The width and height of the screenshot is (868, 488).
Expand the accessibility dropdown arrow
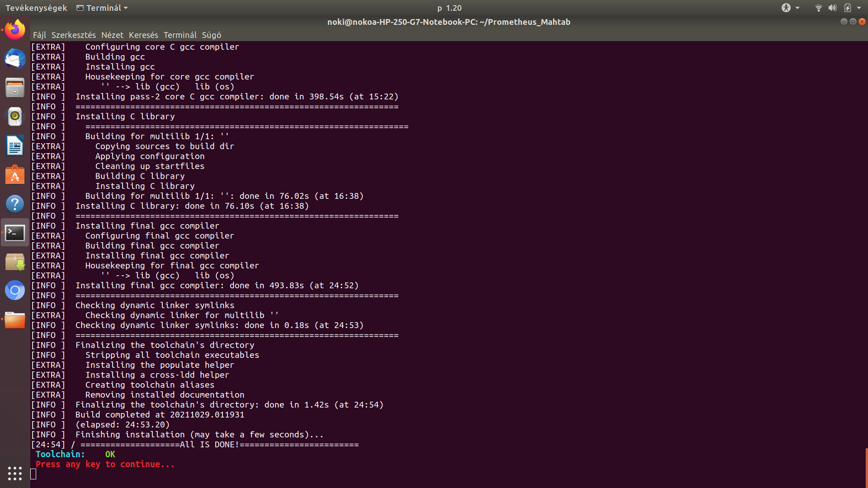click(x=797, y=8)
